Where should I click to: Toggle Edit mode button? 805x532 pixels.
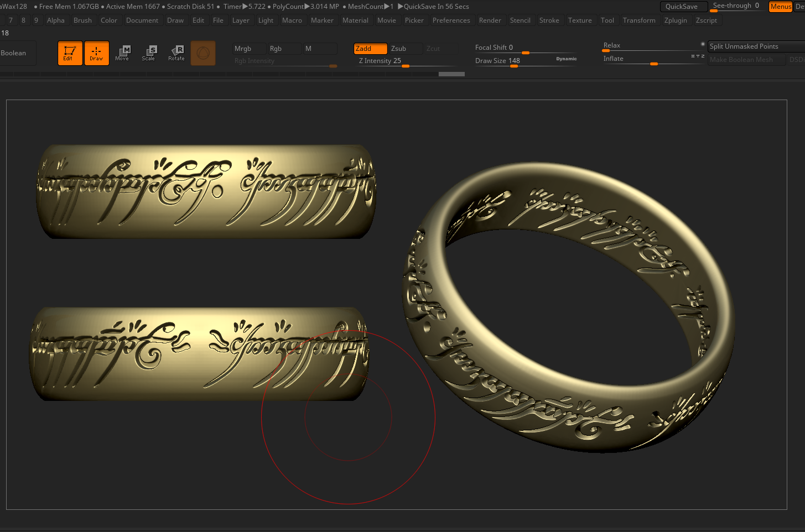tap(70, 53)
